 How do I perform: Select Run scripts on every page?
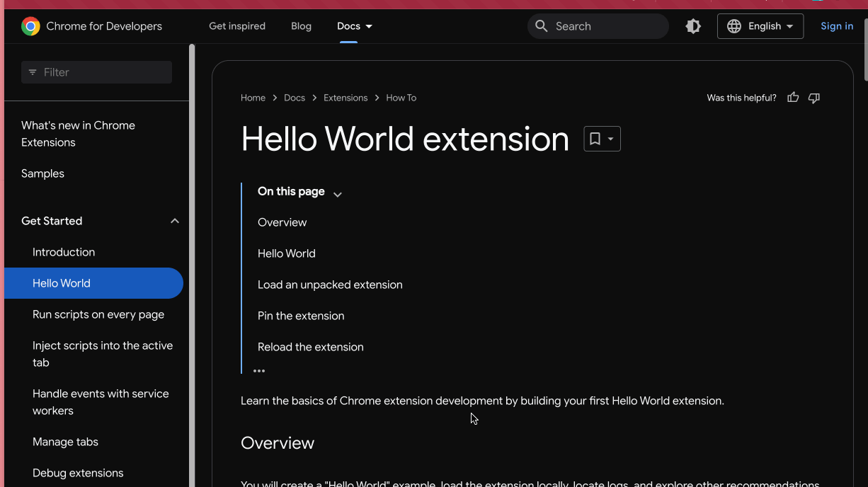[98, 314]
